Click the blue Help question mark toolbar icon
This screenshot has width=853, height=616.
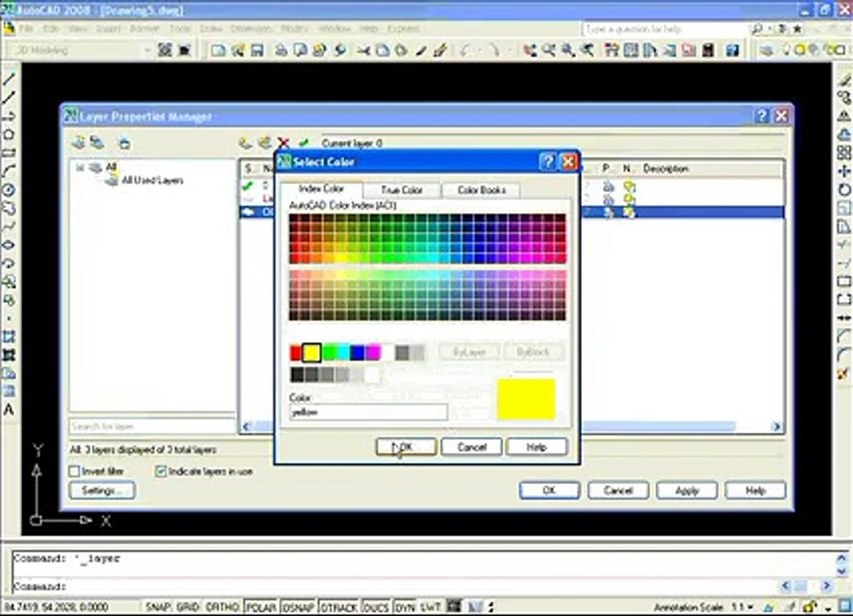pos(732,50)
